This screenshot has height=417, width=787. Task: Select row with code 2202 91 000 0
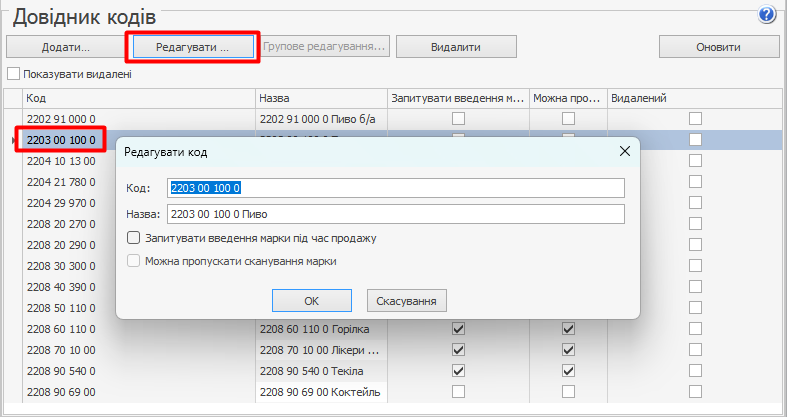pyautogui.click(x=138, y=119)
